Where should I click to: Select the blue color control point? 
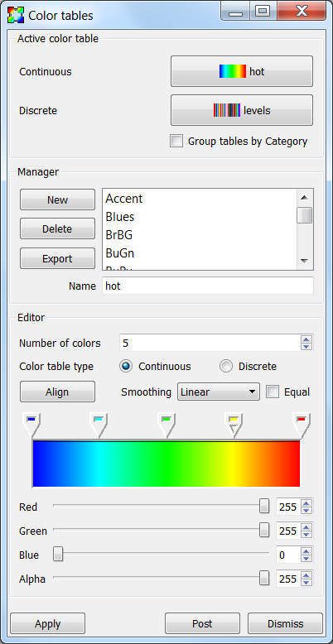pyautogui.click(x=31, y=425)
